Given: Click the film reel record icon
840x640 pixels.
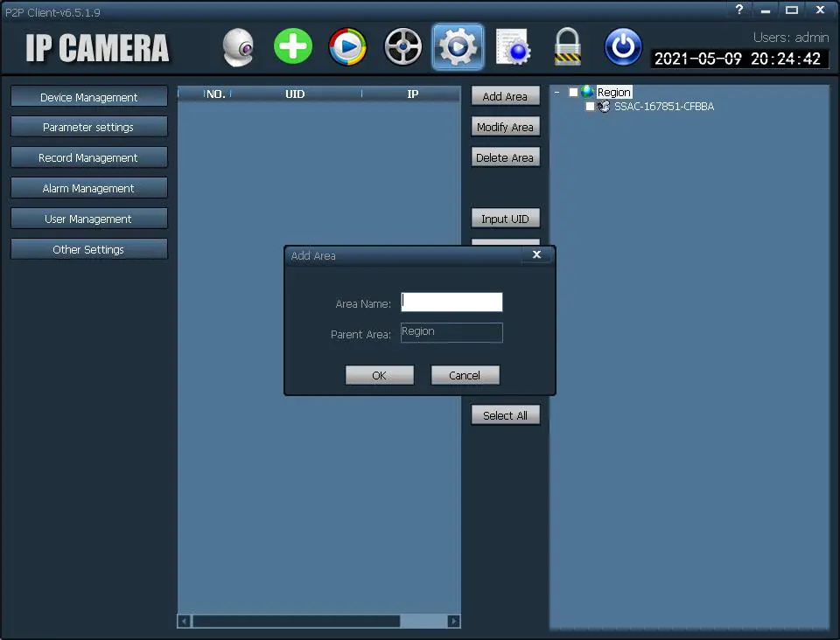Looking at the screenshot, I should click(x=402, y=47).
